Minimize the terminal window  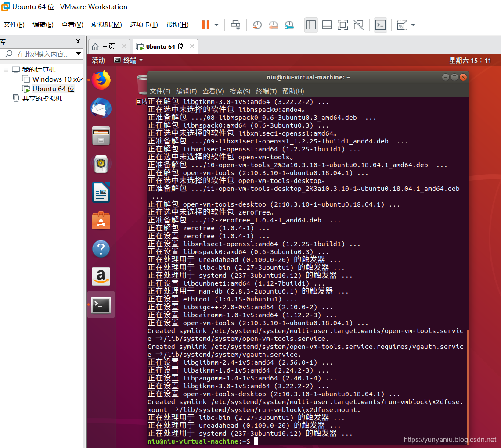(x=445, y=77)
